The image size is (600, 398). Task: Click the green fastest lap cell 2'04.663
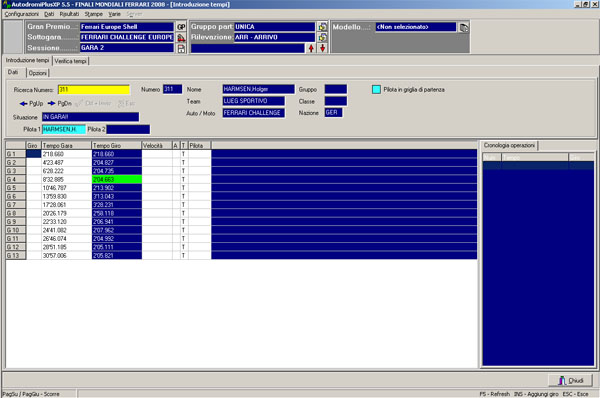[x=117, y=179]
